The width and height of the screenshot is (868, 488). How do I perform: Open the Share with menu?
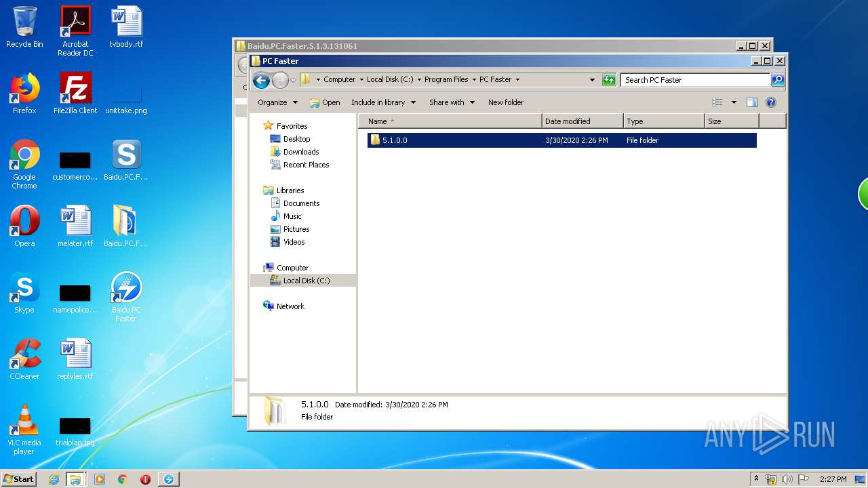coord(451,102)
